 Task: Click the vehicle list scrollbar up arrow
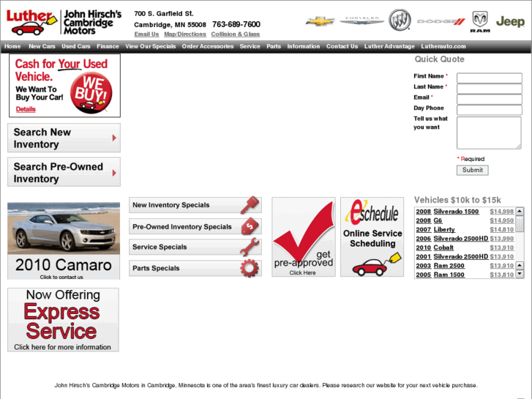[520, 212]
